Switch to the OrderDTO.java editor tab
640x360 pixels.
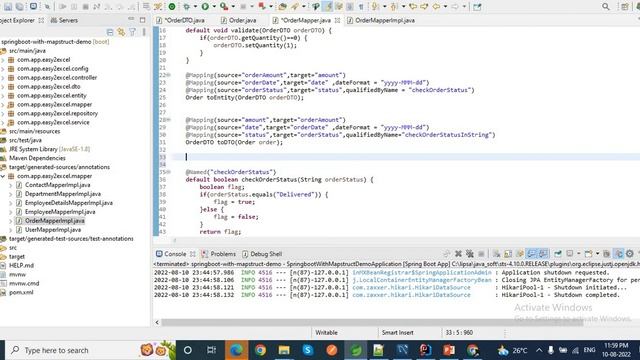point(180,20)
